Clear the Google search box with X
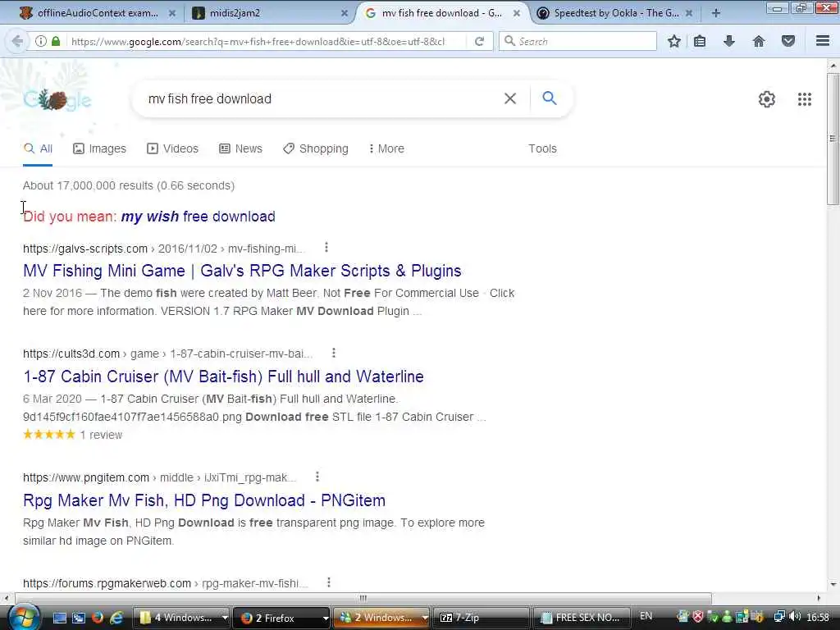 [x=510, y=98]
